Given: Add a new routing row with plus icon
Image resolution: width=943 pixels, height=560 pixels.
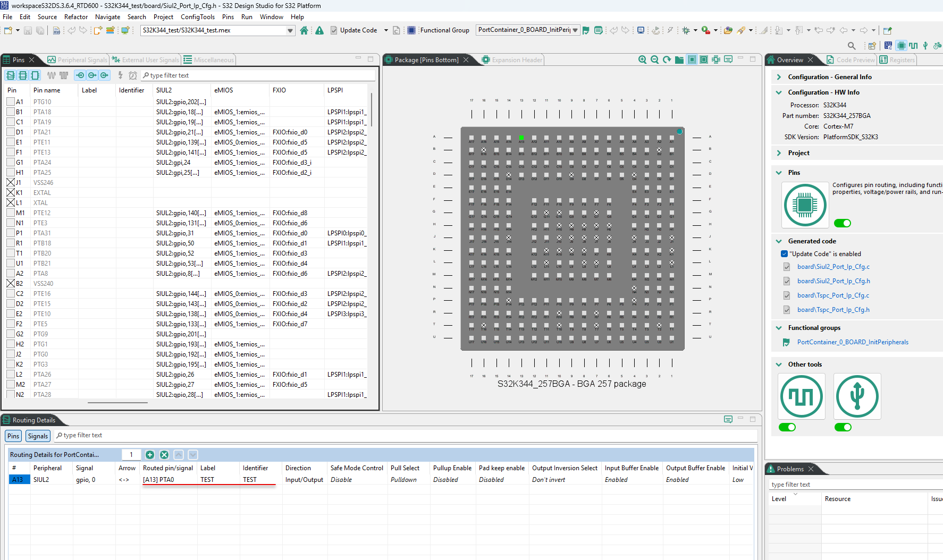Looking at the screenshot, I should 150,455.
